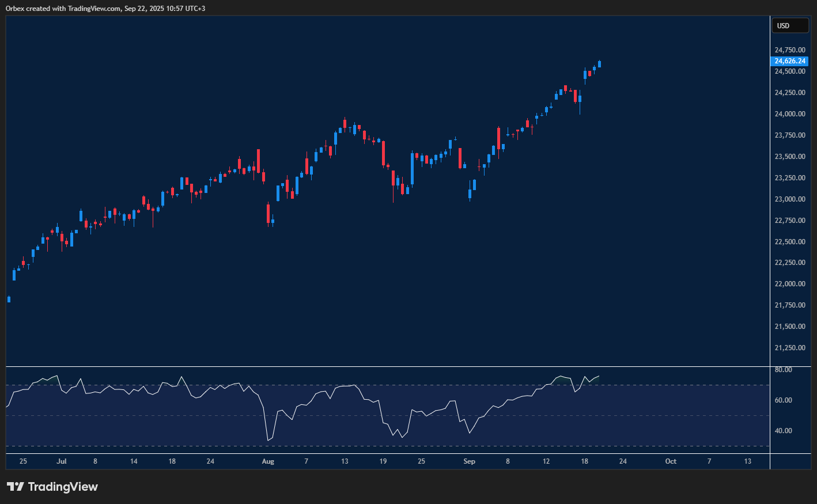
Task: Select the Oct label on time axis
Action: [x=671, y=461]
